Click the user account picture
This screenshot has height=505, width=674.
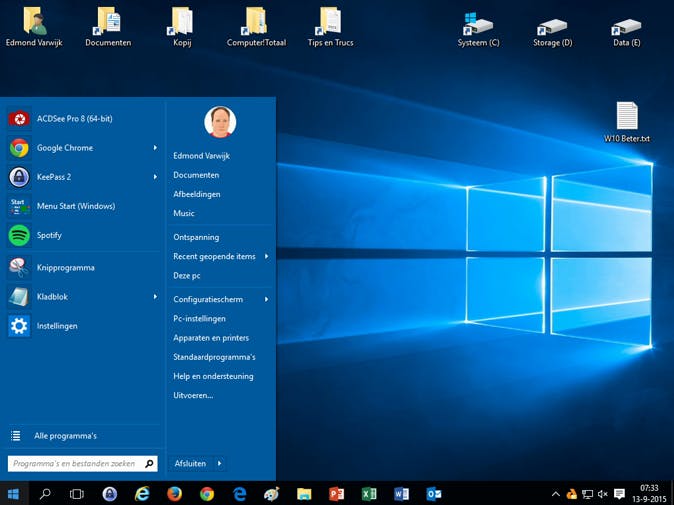tap(220, 122)
